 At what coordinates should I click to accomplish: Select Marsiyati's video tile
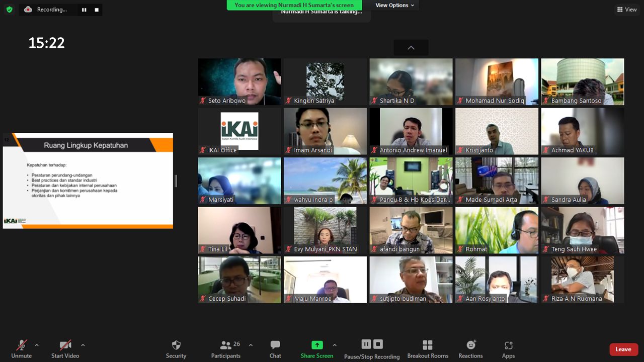point(239,180)
